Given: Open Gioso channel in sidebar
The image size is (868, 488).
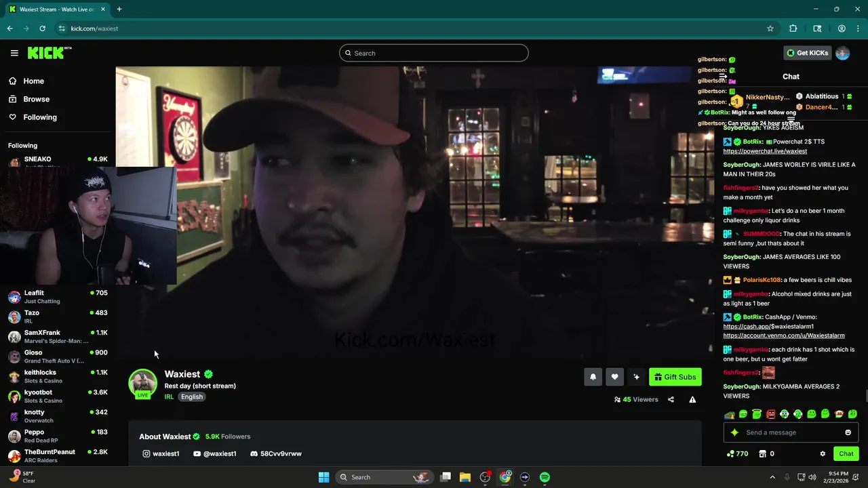Looking at the screenshot, I should (58, 357).
